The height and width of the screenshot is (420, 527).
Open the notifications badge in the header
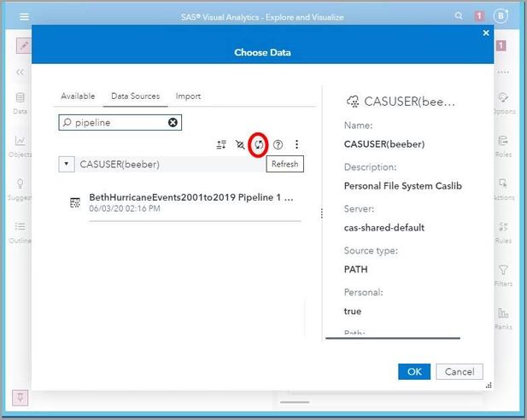coord(479,15)
